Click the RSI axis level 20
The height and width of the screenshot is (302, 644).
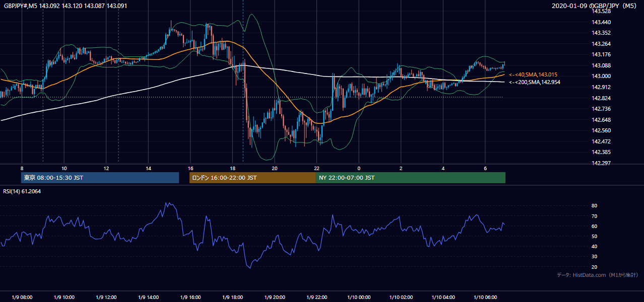594,267
